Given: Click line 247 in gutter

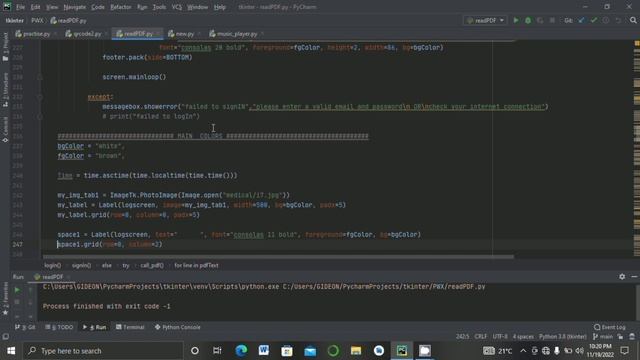Looking at the screenshot, I should 18,244.
